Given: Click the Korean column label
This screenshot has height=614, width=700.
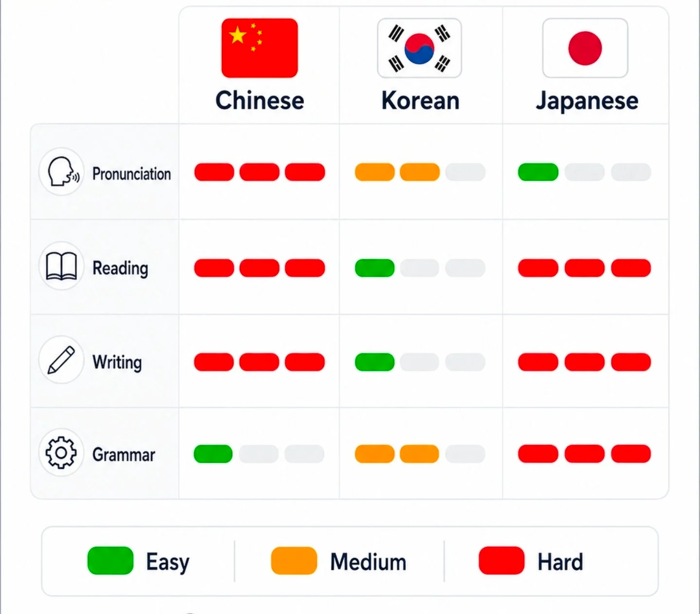Looking at the screenshot, I should pos(420,101).
